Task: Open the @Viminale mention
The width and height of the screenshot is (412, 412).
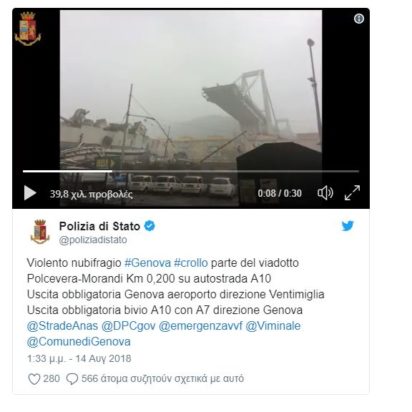Action: coord(273,326)
